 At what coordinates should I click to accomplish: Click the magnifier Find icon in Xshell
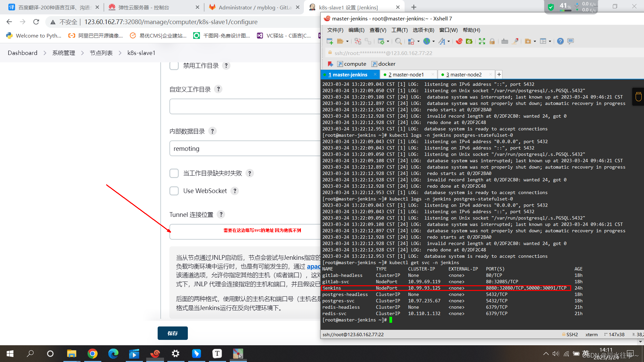[398, 41]
